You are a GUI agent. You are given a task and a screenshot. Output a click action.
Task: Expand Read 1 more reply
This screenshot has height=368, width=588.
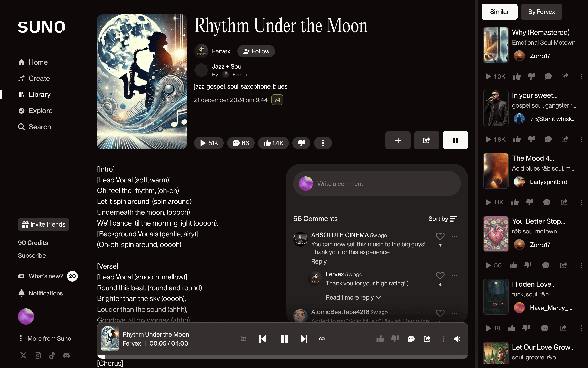[353, 297]
